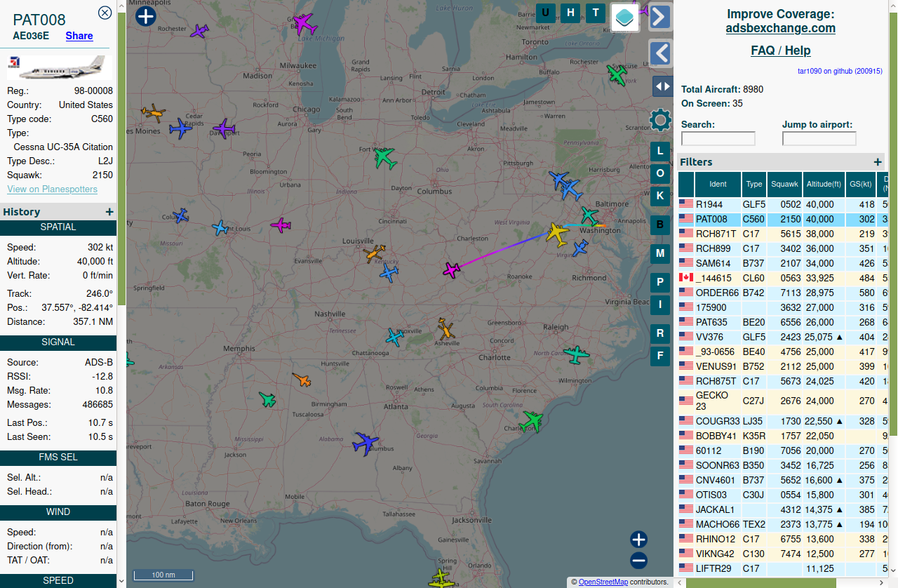898x588 pixels.
Task: Sort table by Altitude(ft) column
Action: (x=824, y=185)
